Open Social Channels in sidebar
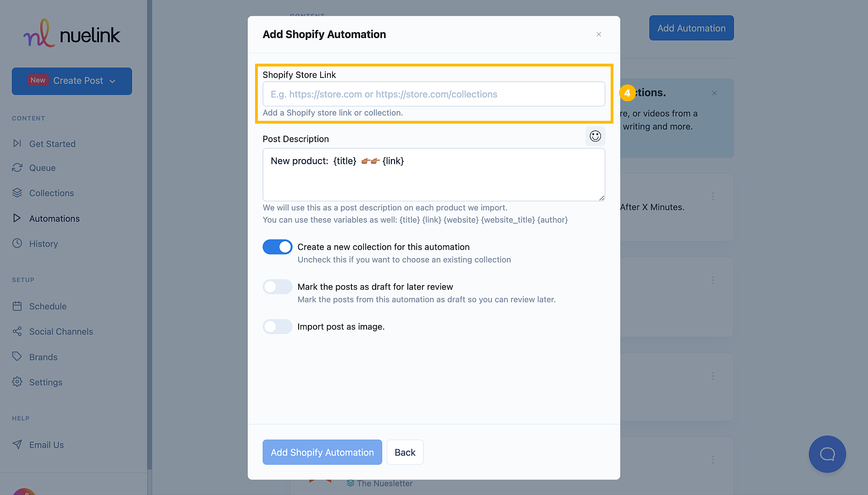The height and width of the screenshot is (495, 868). pyautogui.click(x=61, y=331)
